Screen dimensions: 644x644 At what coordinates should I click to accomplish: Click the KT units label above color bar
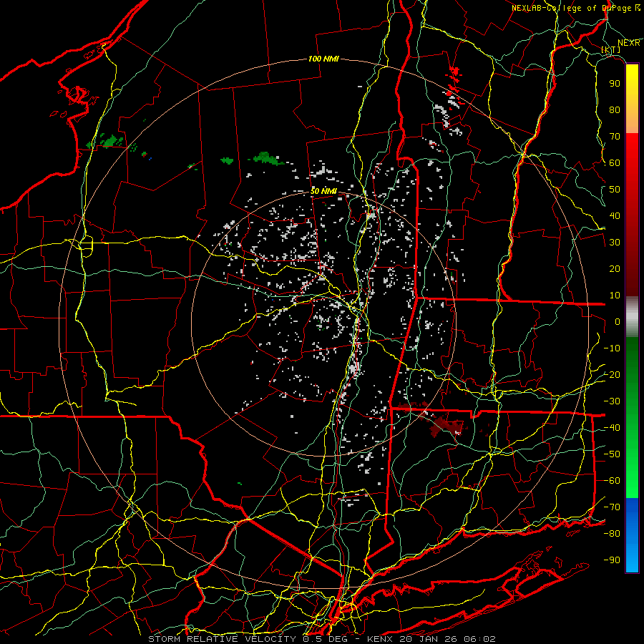[611, 49]
